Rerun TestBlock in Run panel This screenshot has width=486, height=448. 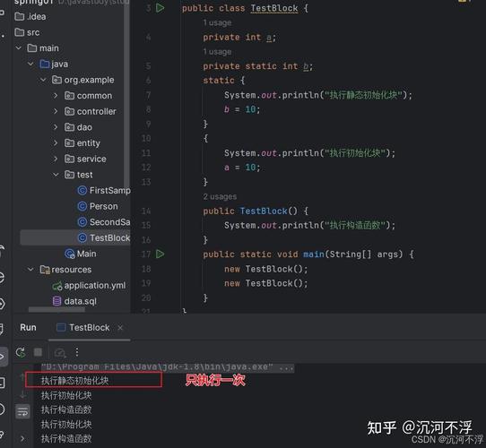pos(21,352)
